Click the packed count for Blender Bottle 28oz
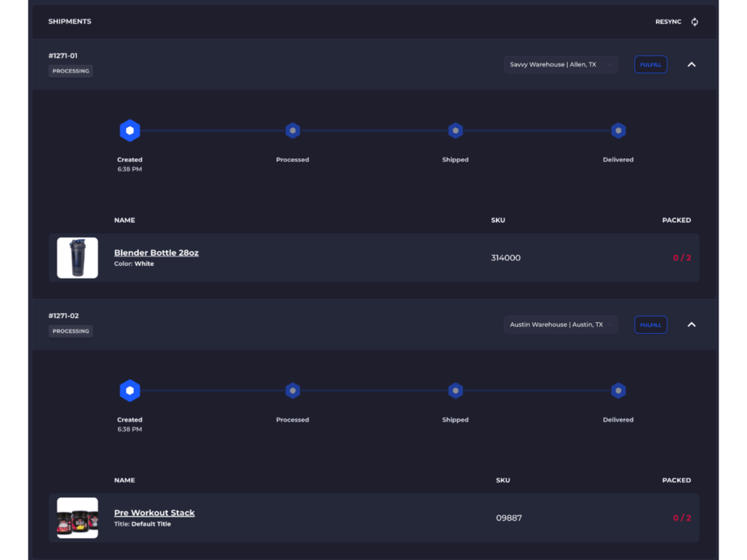This screenshot has width=747, height=560. tap(682, 258)
